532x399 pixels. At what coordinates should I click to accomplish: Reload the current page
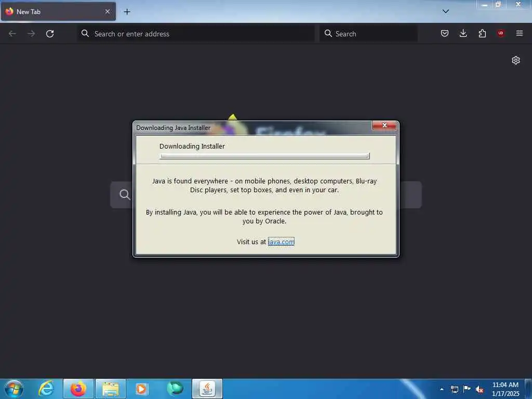[x=50, y=34]
